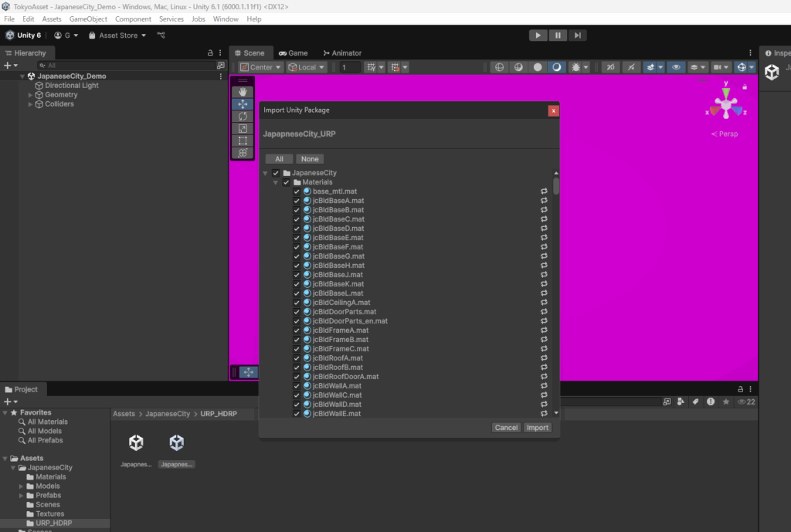This screenshot has height=532, width=791.
Task: Click the first Japapnes package thumbnail
Action: (x=136, y=442)
